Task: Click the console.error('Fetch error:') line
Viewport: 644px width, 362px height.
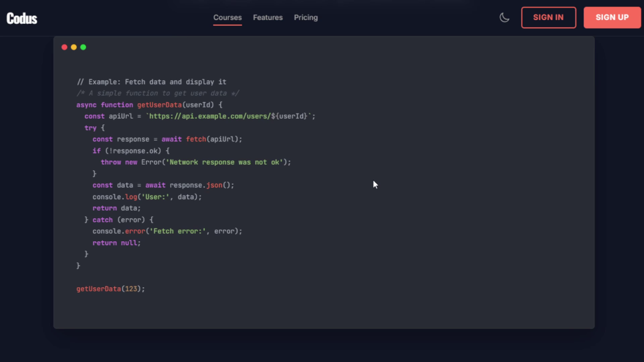Action: 167,231
